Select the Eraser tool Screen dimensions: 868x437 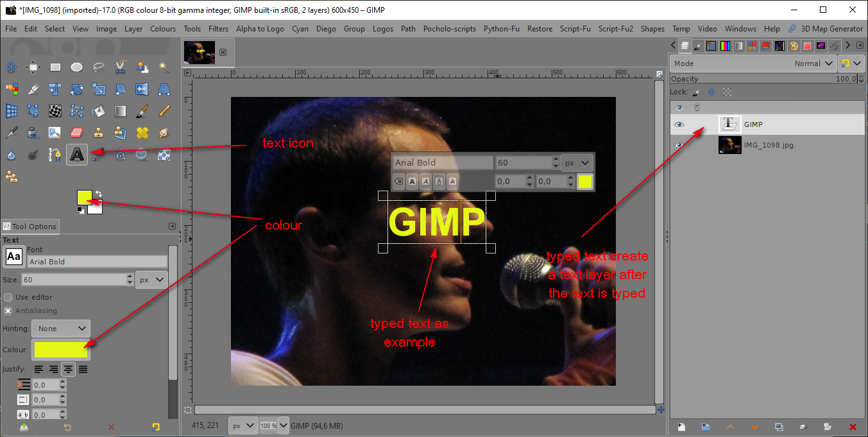pos(77,133)
